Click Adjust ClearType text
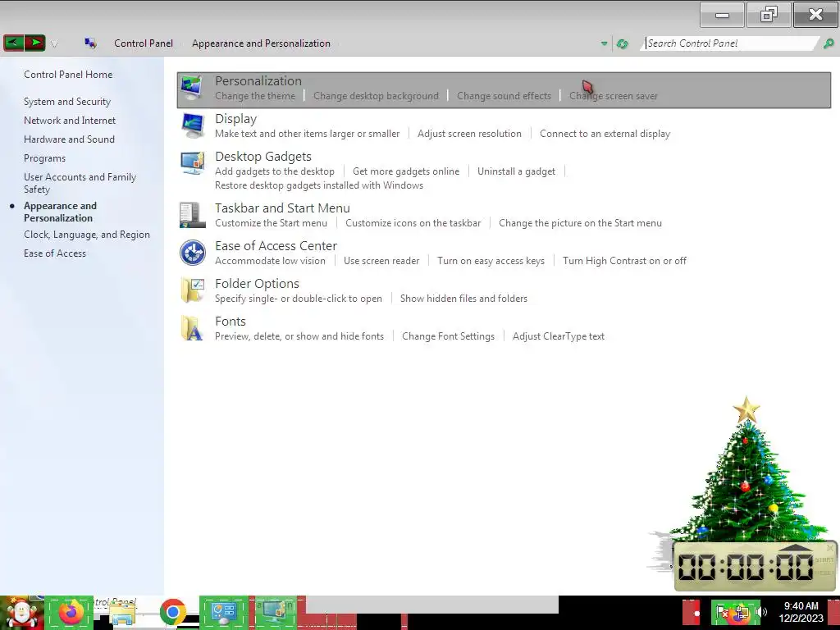 [x=558, y=336]
